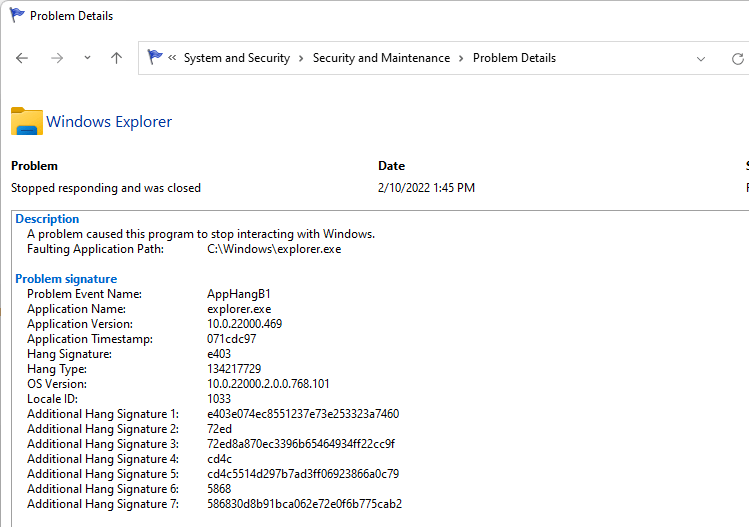
Task: Select Additional Hang Signature 4 value cd4c
Action: point(219,459)
